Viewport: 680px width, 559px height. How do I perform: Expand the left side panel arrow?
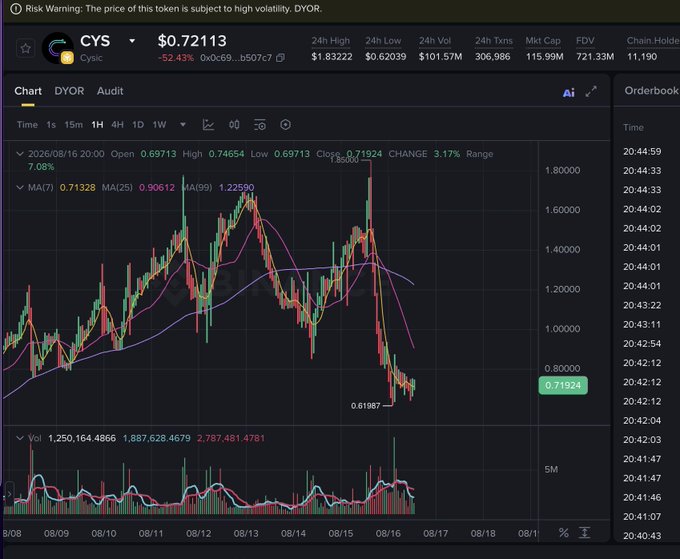[9, 494]
